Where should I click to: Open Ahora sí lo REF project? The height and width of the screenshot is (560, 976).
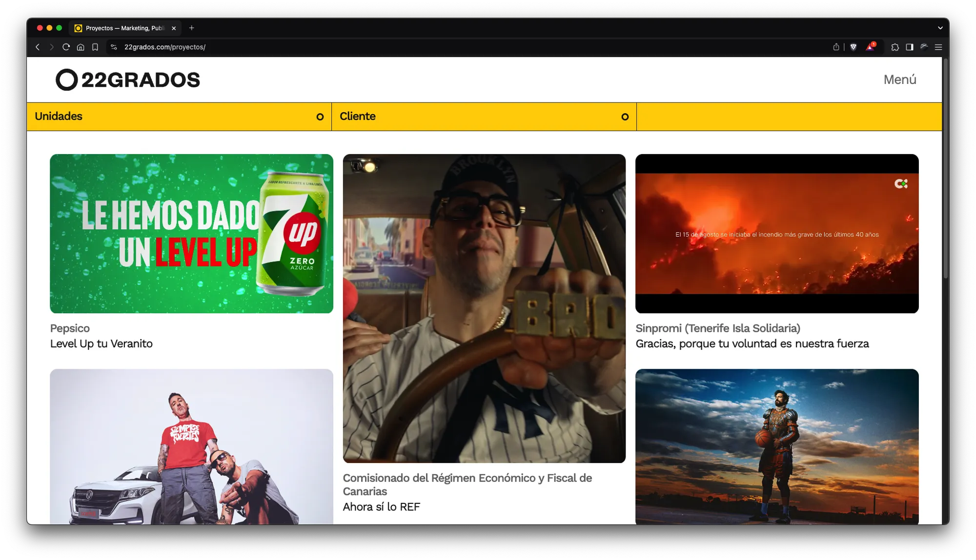pos(381,507)
